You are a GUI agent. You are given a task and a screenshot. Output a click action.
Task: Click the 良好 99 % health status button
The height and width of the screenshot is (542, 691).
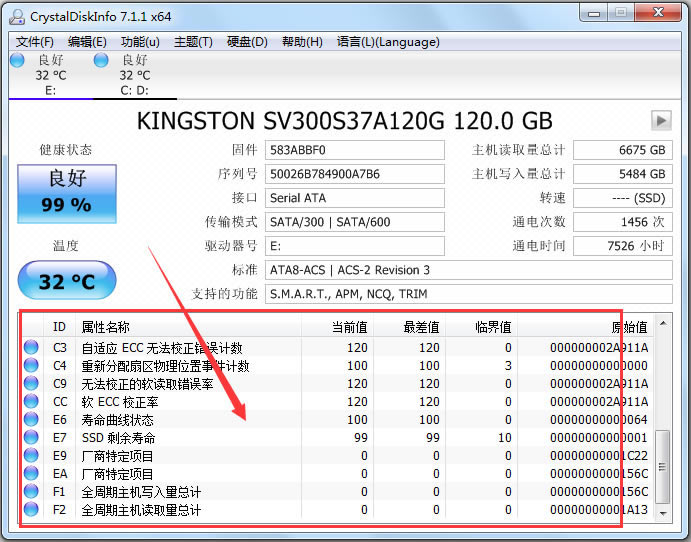(x=67, y=193)
